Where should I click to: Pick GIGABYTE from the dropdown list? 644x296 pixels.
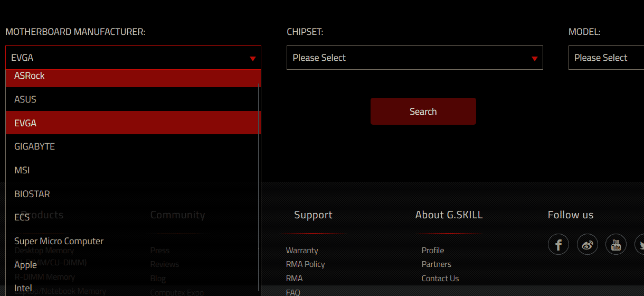(132, 146)
